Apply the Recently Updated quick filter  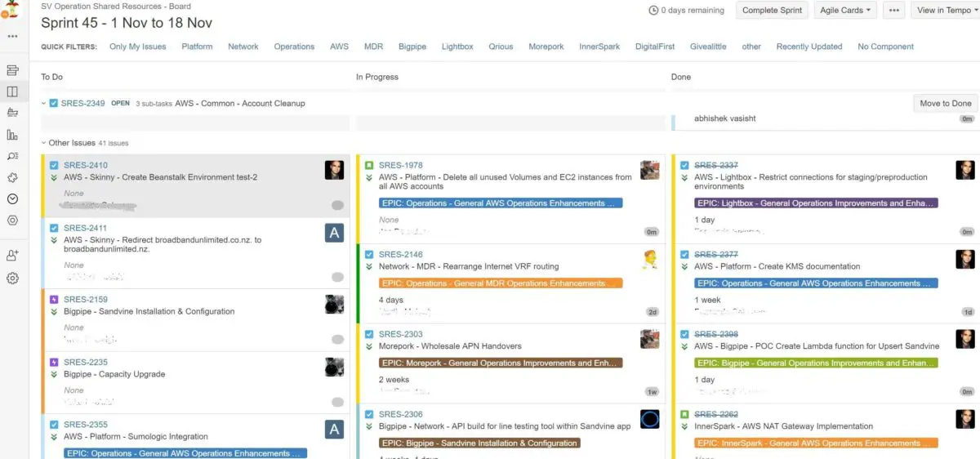coord(809,47)
